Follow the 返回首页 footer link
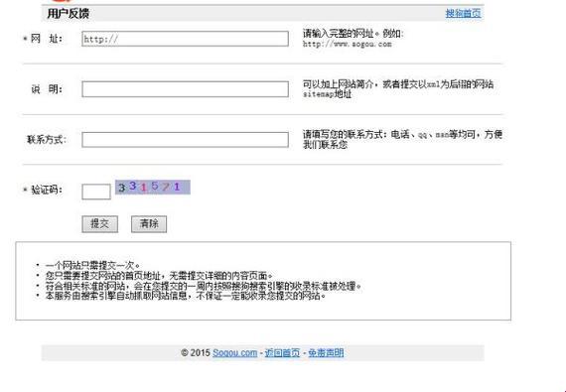 282,352
